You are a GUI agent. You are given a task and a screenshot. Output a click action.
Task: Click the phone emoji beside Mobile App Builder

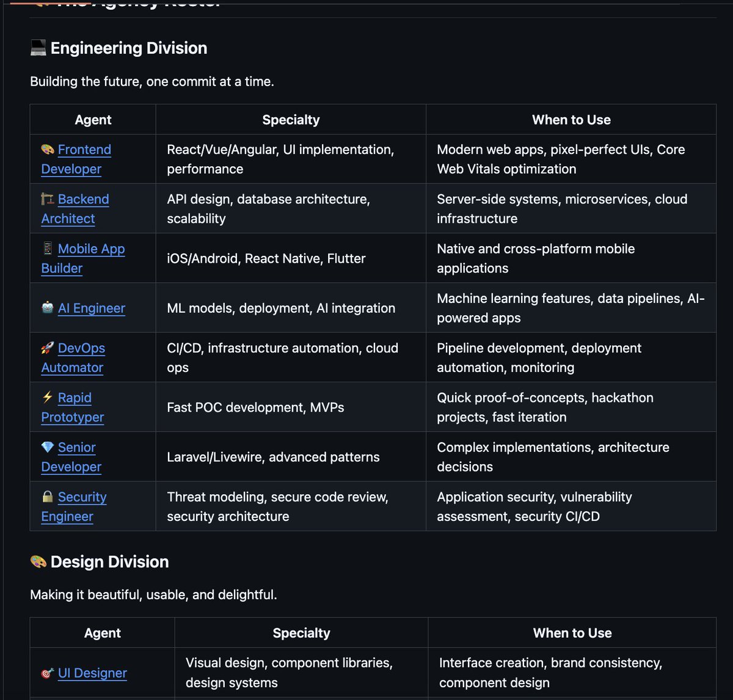[48, 248]
